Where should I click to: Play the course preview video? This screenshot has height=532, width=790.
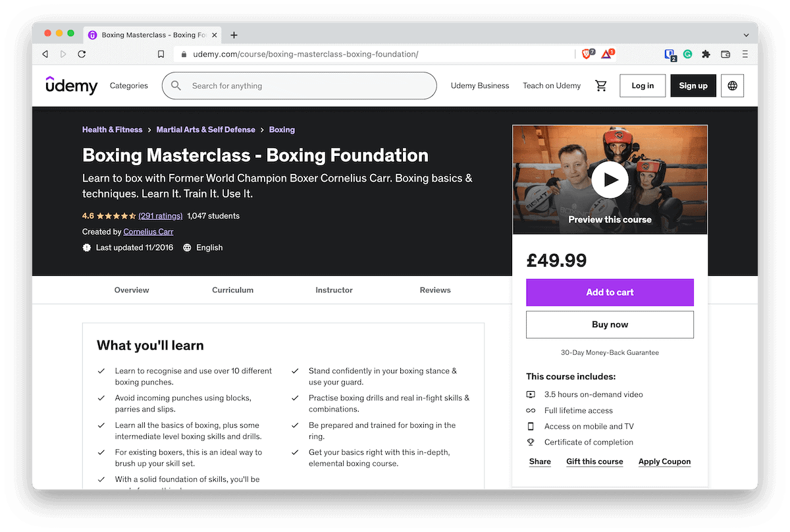[x=610, y=179]
